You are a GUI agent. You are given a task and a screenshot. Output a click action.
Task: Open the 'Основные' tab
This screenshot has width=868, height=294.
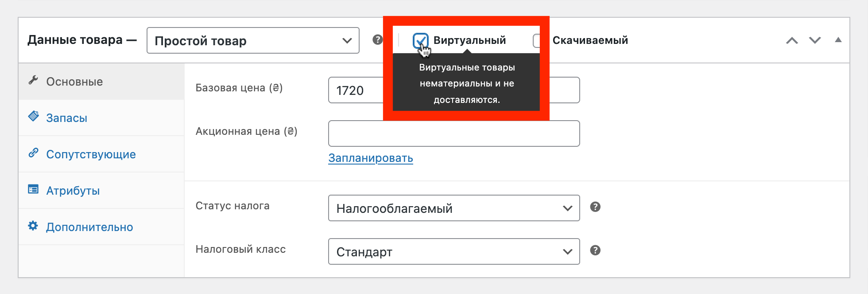[x=101, y=82]
